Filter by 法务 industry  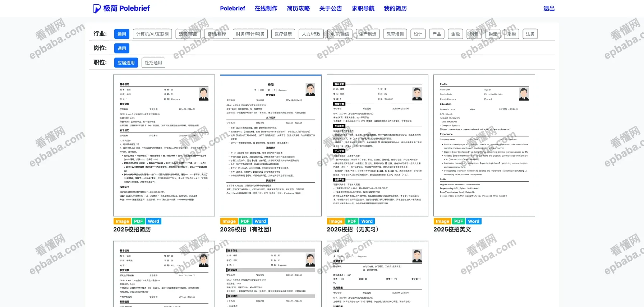point(530,34)
